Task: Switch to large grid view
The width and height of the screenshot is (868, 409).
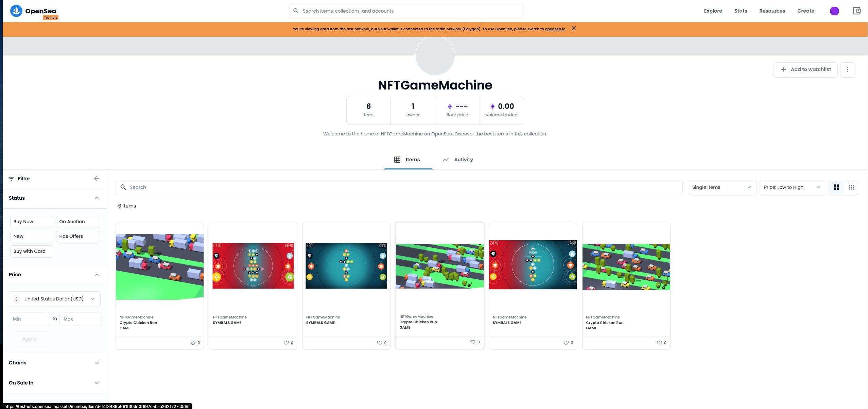Action: coord(836,187)
